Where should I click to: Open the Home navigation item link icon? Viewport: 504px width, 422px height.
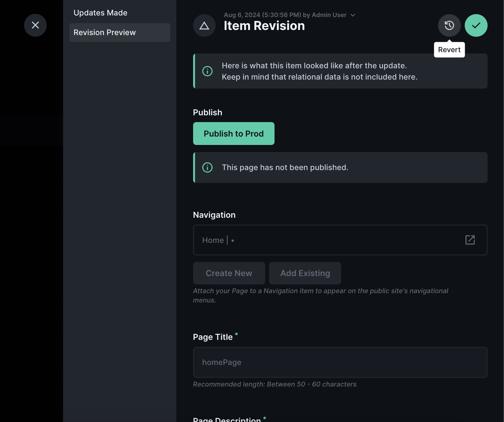click(470, 240)
